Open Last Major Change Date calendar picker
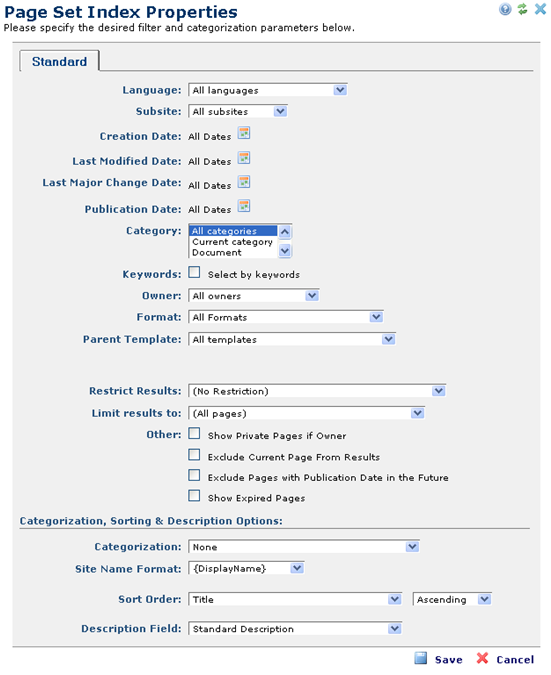Image resolution: width=551 pixels, height=675 pixels. click(x=244, y=182)
